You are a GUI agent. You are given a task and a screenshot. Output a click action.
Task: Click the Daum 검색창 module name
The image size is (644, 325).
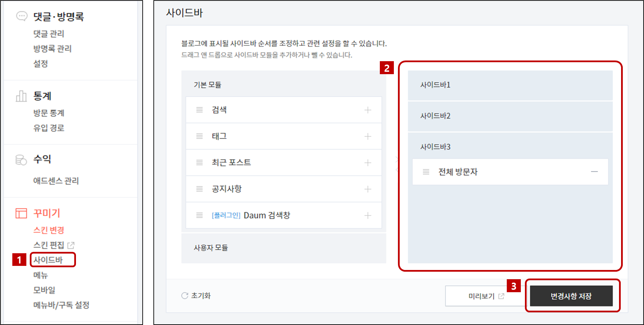click(267, 215)
